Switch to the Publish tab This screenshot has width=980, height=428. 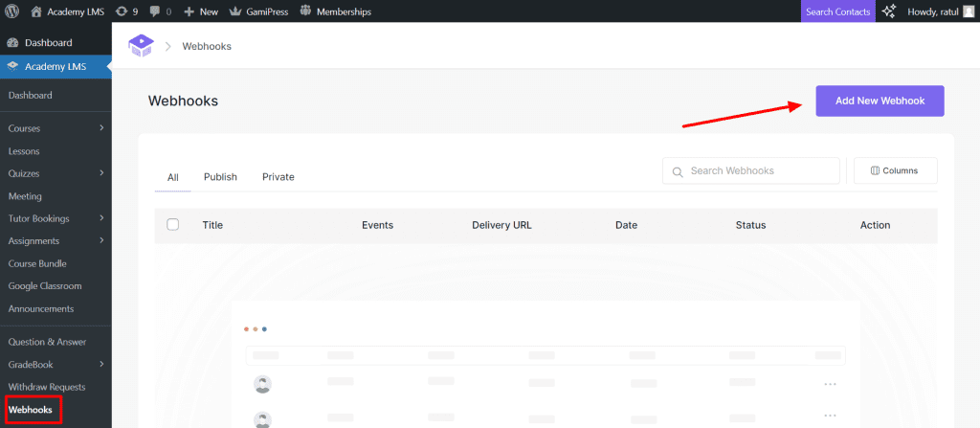click(220, 177)
